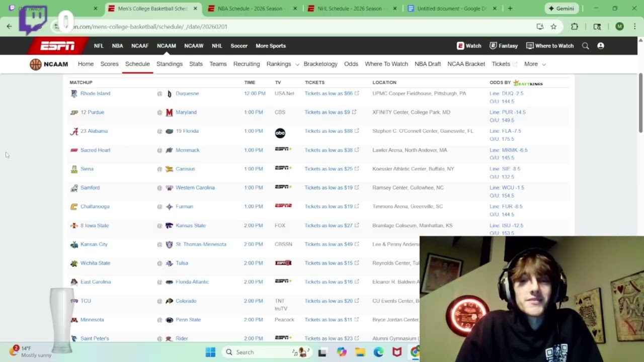The image size is (644, 362).
Task: Open the Teams tab
Action: click(218, 64)
